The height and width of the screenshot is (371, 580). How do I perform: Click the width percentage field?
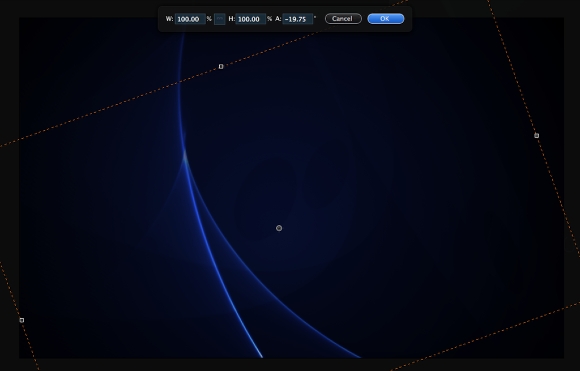click(x=190, y=19)
